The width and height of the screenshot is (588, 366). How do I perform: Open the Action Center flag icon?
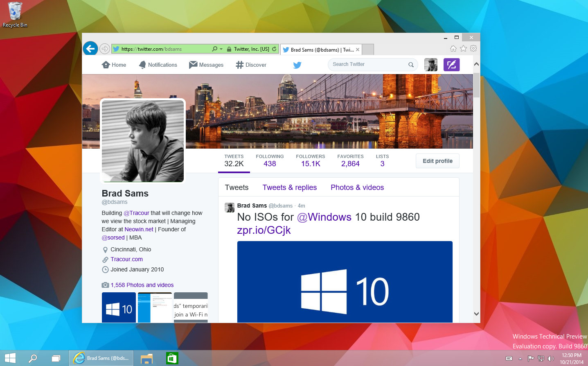(531, 359)
